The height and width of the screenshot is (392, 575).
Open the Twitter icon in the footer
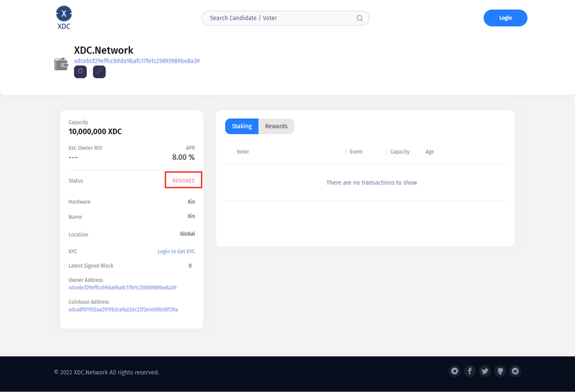coord(485,371)
